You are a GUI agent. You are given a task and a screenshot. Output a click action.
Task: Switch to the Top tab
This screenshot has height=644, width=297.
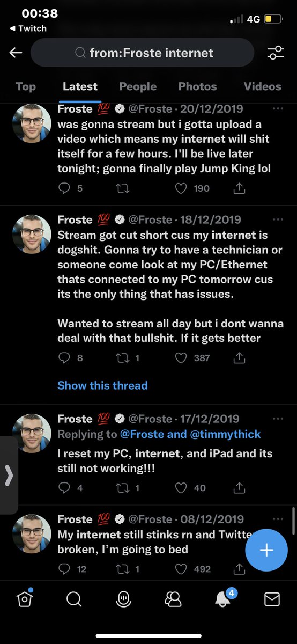(x=26, y=86)
